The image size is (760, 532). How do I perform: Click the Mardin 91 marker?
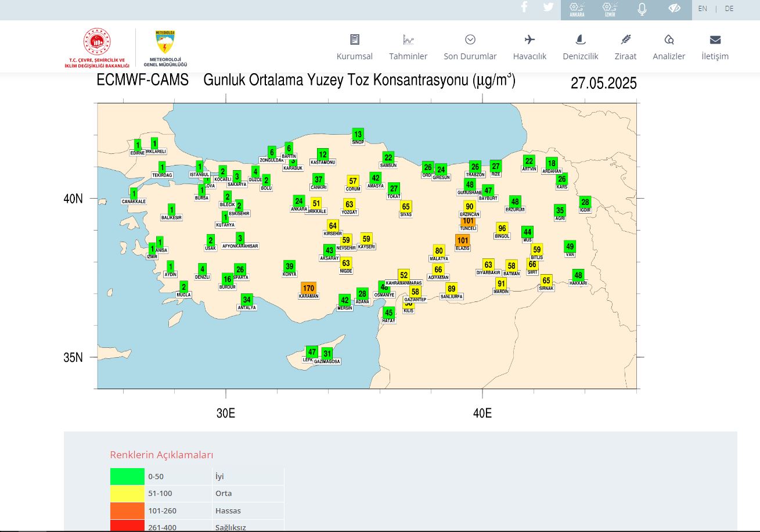501,283
